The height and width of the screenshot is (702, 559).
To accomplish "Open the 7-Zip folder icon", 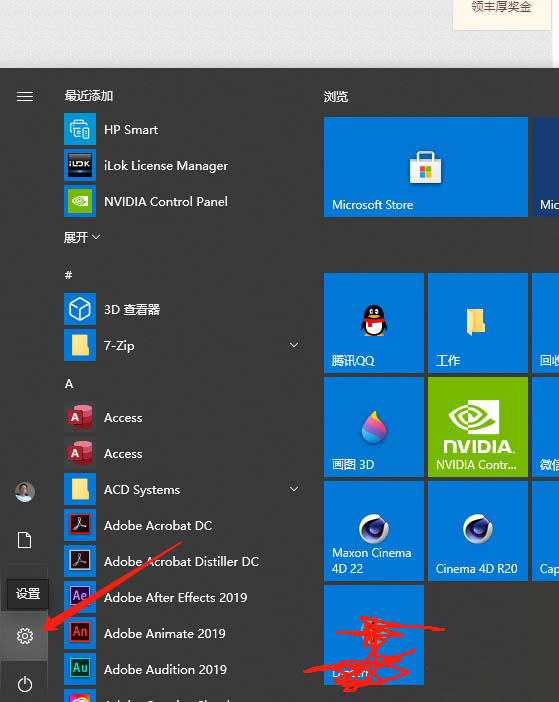I will point(80,345).
